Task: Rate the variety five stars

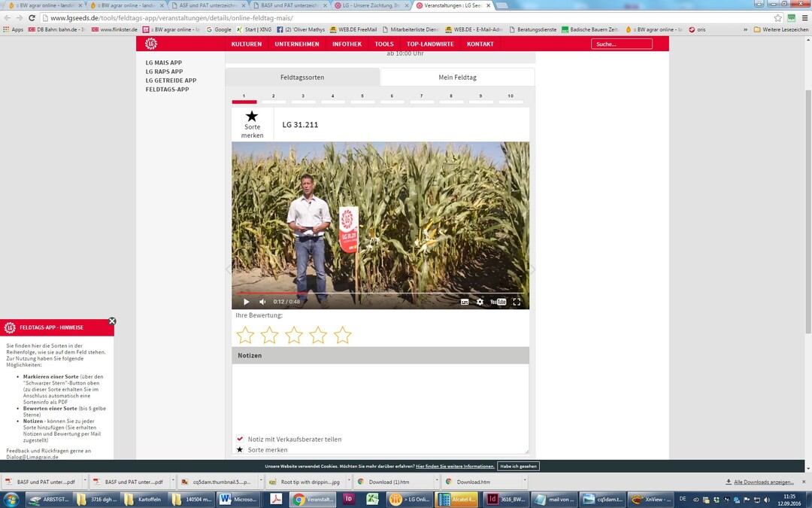Action: [x=343, y=335]
